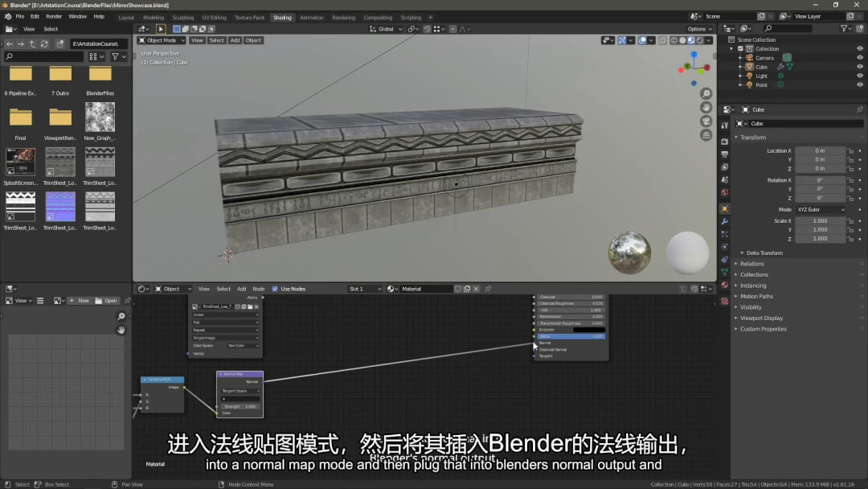Adjust the Alpha slider on shader node
The height and width of the screenshot is (489, 868).
[571, 336]
